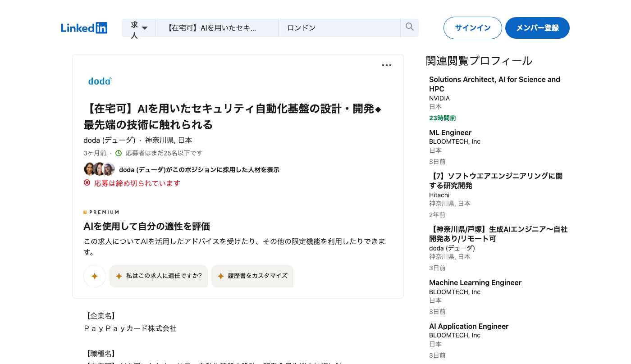Click the hired people avatars

tap(99, 169)
